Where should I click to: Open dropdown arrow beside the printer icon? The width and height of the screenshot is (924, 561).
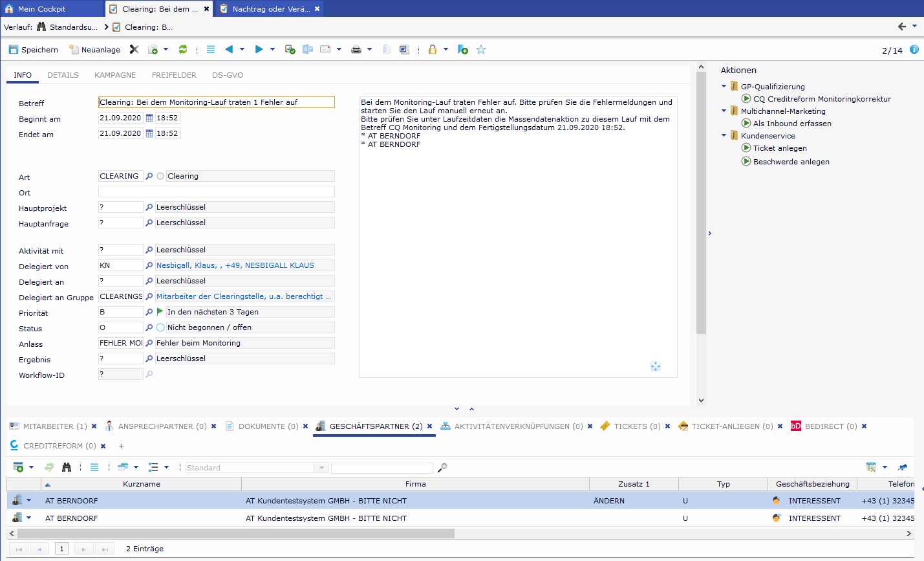click(x=369, y=50)
